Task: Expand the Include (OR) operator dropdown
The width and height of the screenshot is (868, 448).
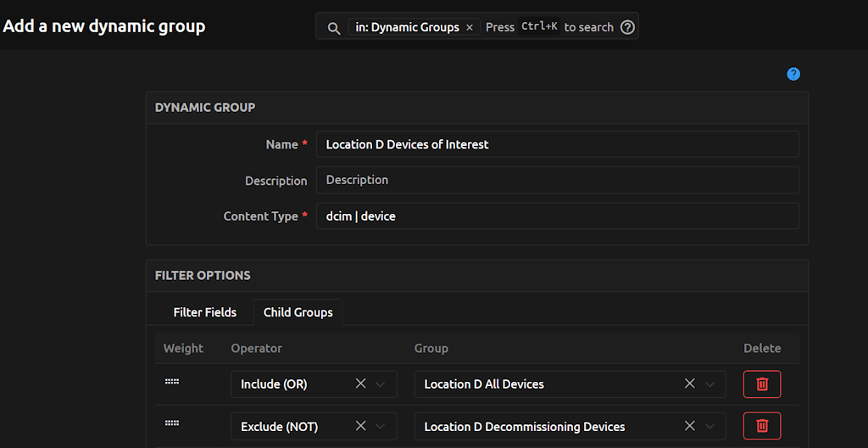Action: point(381,384)
